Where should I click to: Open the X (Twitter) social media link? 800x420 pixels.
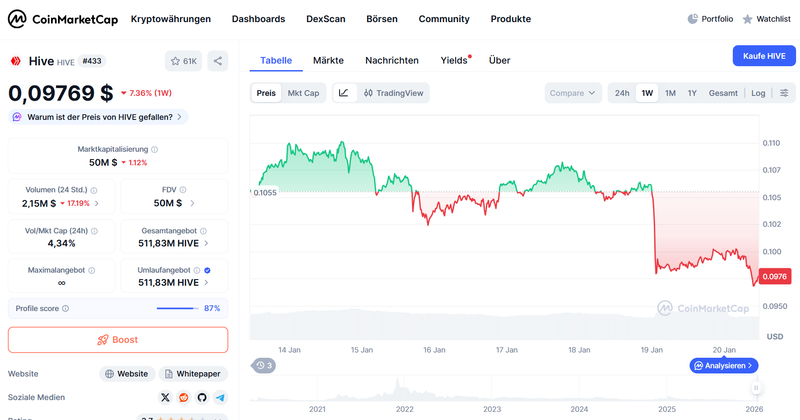click(x=165, y=397)
